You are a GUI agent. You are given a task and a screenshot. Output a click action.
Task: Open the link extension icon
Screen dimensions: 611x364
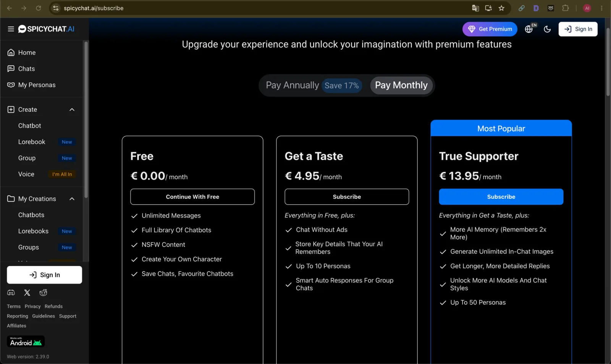click(x=521, y=8)
